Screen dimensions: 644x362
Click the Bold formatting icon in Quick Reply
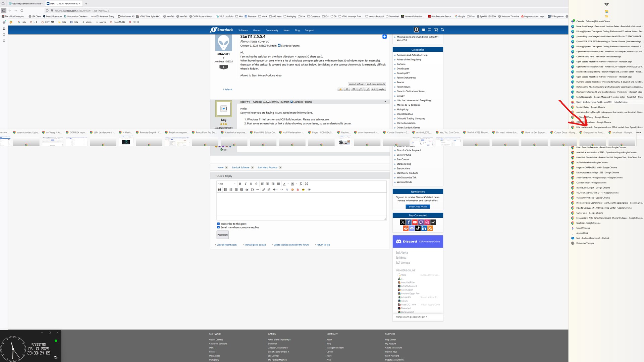240,184
